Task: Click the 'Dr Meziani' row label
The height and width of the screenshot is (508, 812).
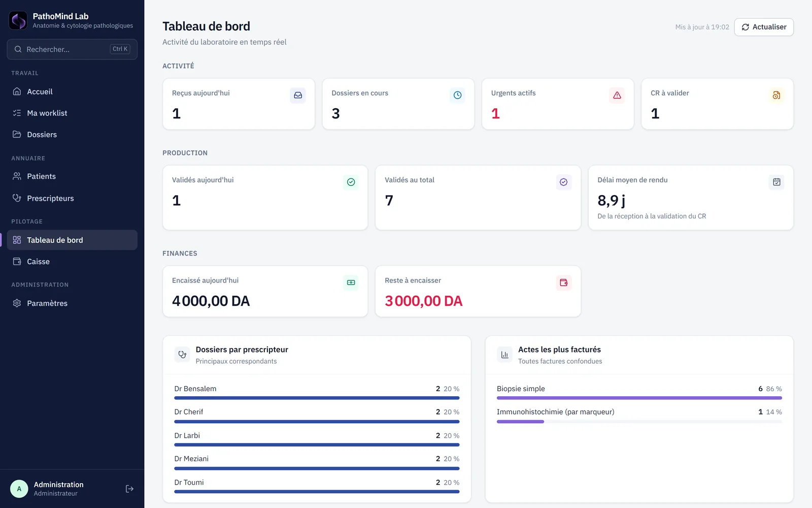Action: tap(191, 458)
